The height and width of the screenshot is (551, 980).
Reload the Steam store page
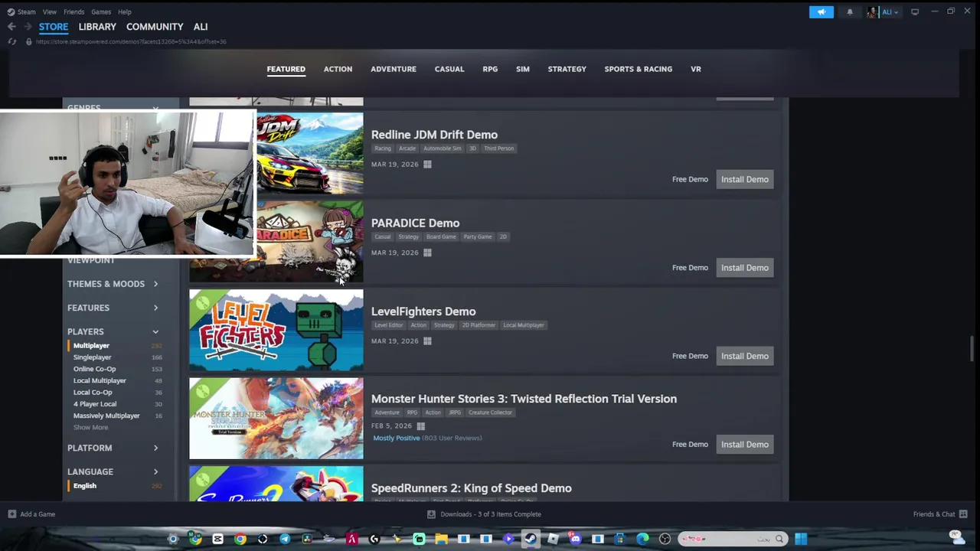(x=11, y=41)
